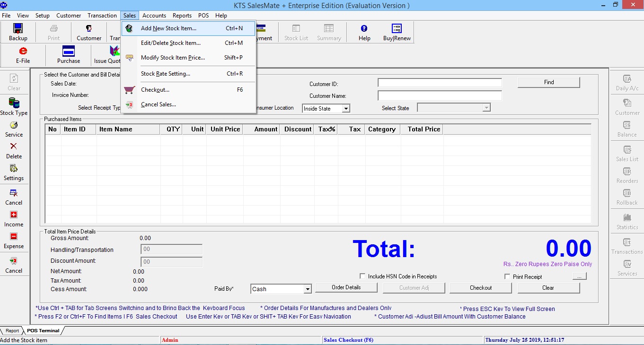Screen dimensions: 644x345
Task: Enable Include HSN Code in Receipts
Action: tap(363, 276)
